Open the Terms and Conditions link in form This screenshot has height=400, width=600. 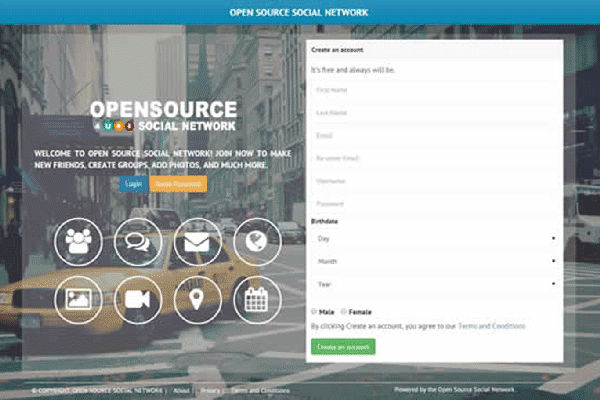[491, 326]
